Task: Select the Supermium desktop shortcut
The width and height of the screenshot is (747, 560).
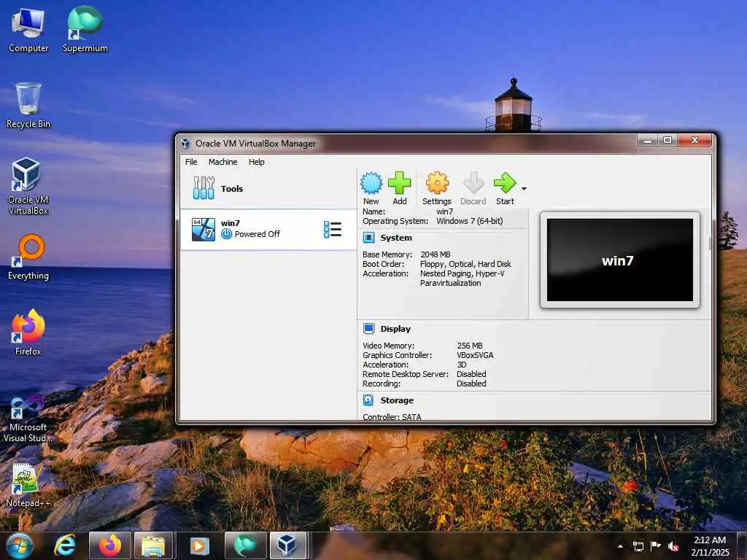Action: click(x=85, y=30)
